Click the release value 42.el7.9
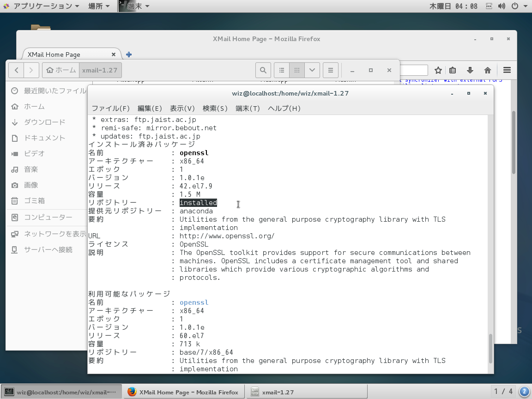This screenshot has height=399, width=532. pos(196,186)
